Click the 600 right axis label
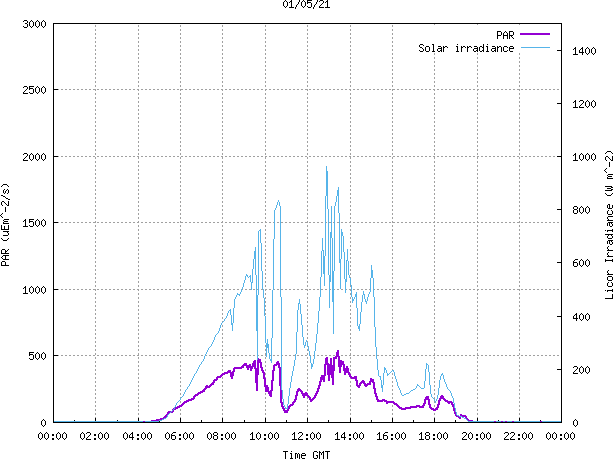613x459 pixels. (x=581, y=263)
